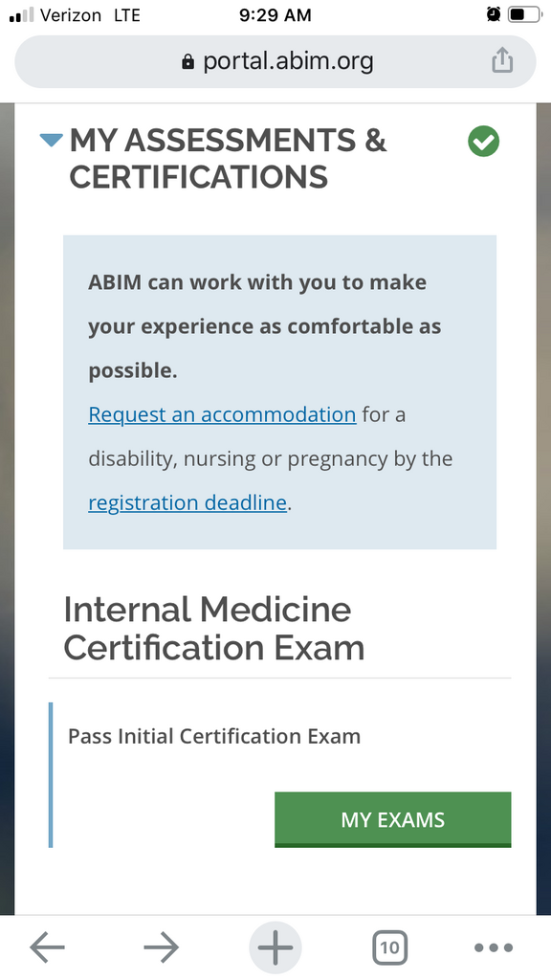Tap the green checkmark status icon
This screenshot has height=980, width=551.
[x=483, y=142]
